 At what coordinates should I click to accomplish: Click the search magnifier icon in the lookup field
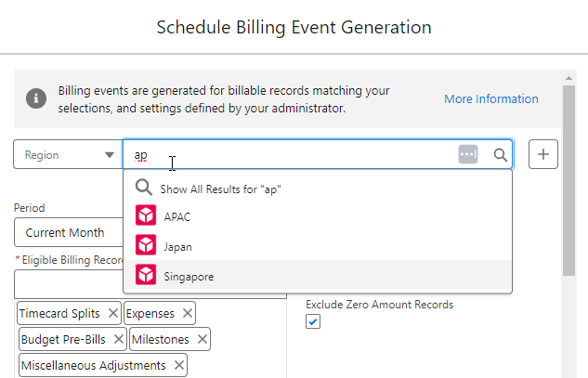click(500, 155)
